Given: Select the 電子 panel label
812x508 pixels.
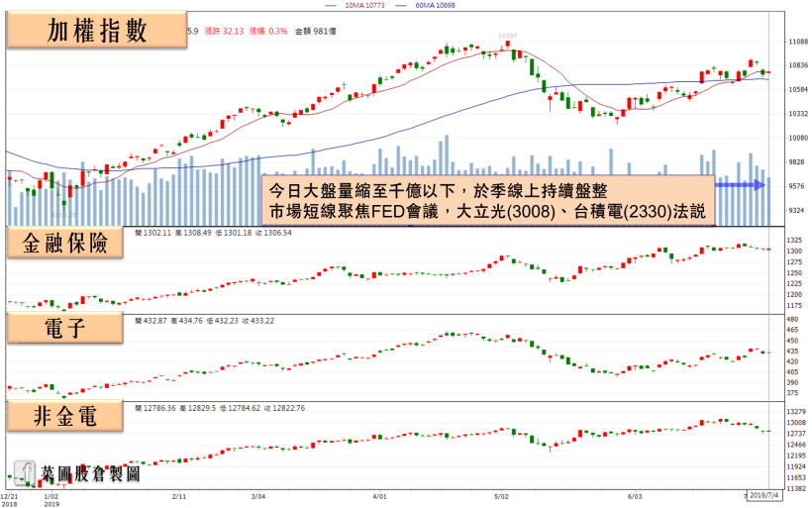Looking at the screenshot, I should coord(65,329).
